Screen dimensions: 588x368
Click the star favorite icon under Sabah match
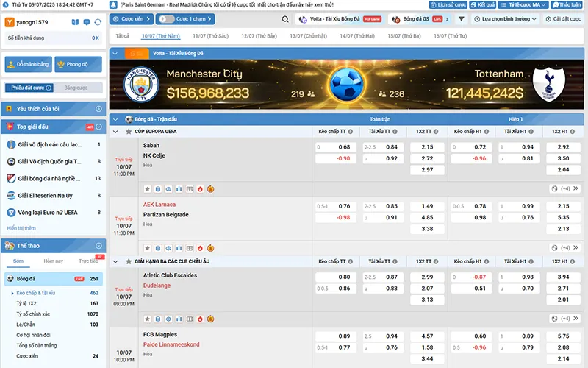tap(147, 188)
